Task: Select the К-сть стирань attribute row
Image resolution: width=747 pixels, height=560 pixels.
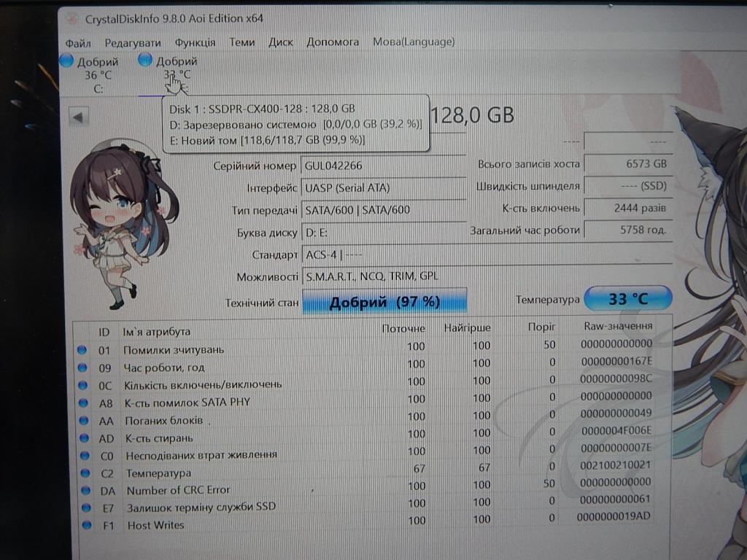Action: click(371, 435)
